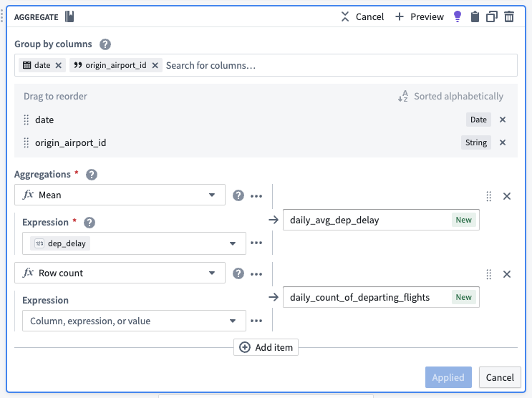Remove the Mean aggregation

507,196
